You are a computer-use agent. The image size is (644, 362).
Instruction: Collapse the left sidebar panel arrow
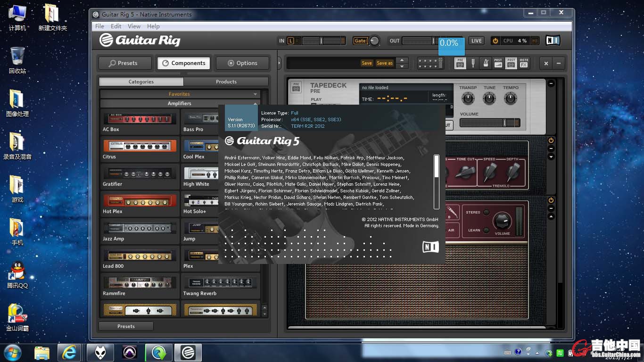(279, 63)
